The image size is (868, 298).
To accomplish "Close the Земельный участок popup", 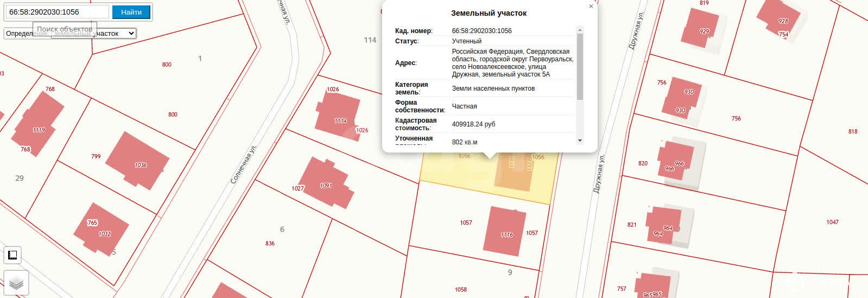I will [591, 7].
